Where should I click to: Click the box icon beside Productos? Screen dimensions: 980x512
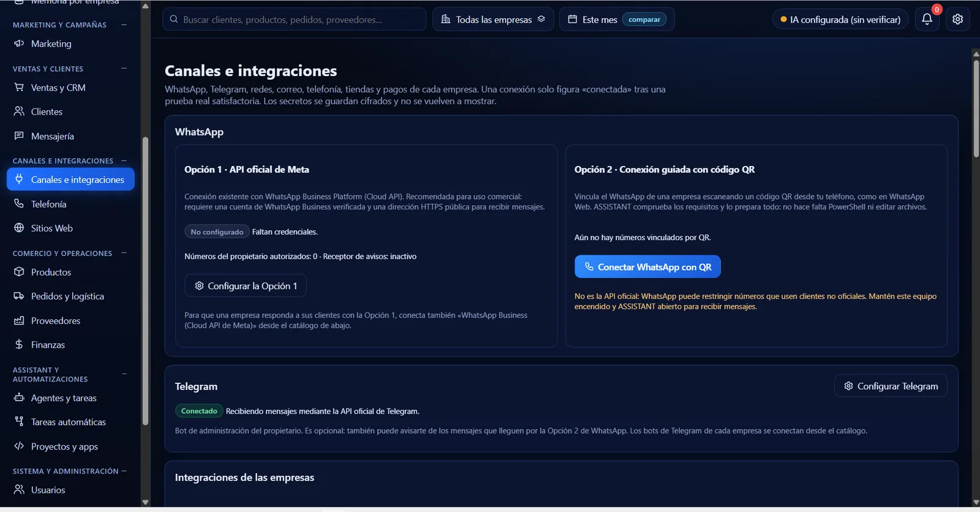(x=19, y=272)
